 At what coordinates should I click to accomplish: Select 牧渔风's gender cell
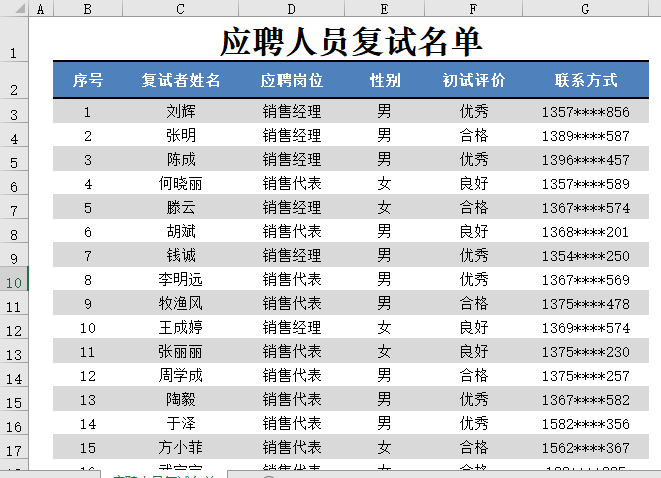tap(384, 304)
